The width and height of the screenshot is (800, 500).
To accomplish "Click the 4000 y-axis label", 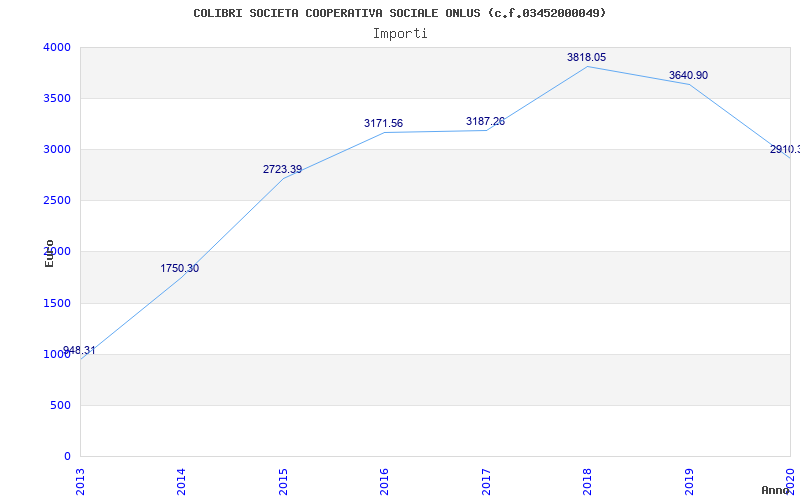I will click(x=57, y=47).
